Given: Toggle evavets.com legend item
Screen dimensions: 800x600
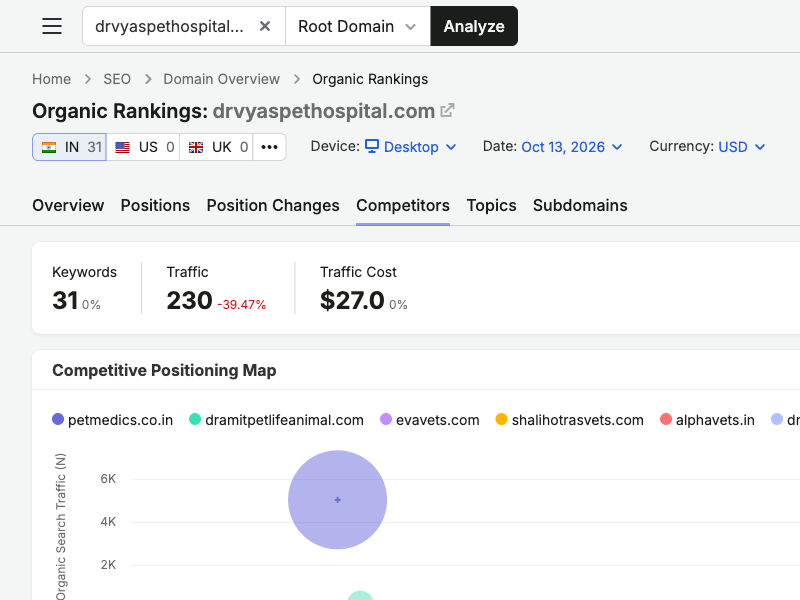Looking at the screenshot, I should point(430,420).
